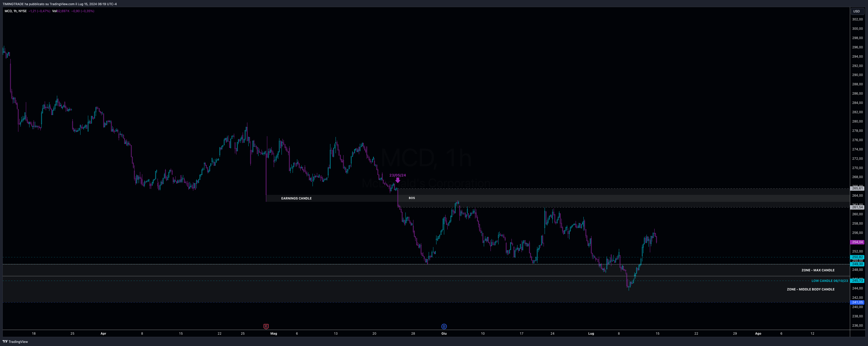868x346 pixels.
Task: Click the 270,00 price axis label
Action: pyautogui.click(x=857, y=168)
